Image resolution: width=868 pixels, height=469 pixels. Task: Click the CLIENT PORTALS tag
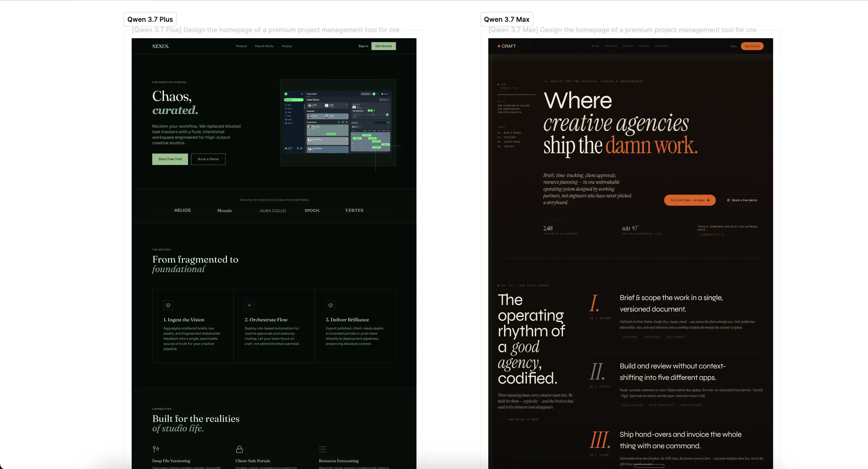[652, 337]
